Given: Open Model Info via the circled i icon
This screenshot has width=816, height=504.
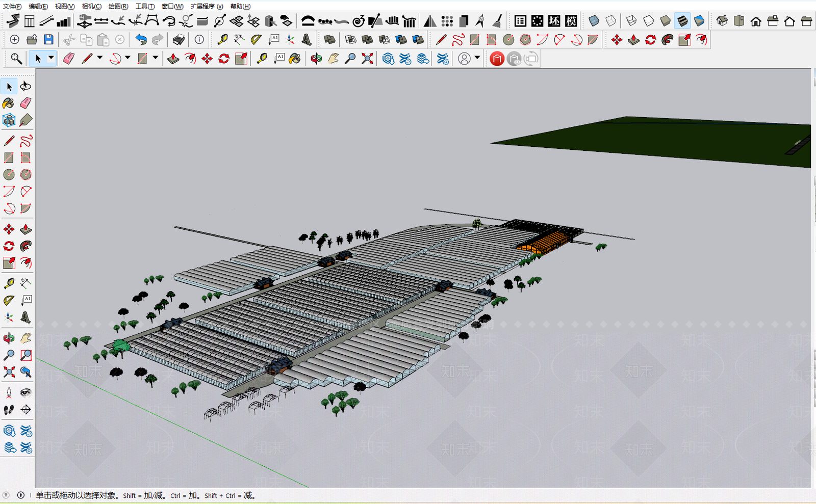Looking at the screenshot, I should click(199, 40).
